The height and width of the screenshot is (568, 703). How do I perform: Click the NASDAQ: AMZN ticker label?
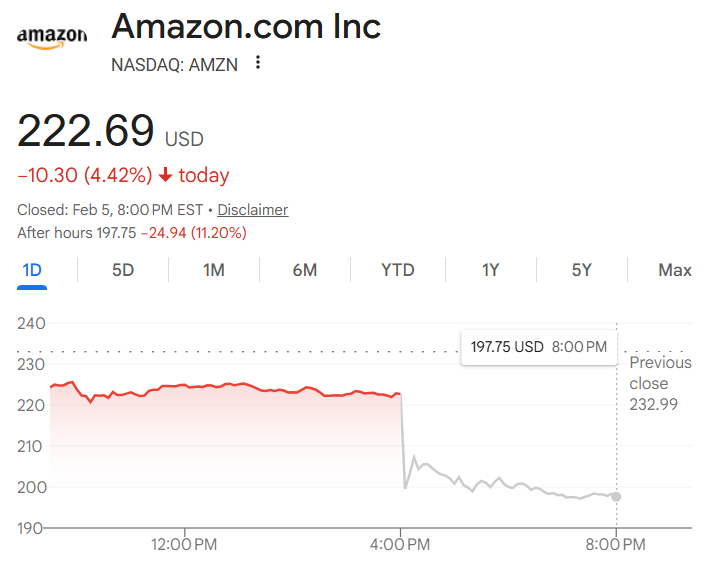[175, 63]
